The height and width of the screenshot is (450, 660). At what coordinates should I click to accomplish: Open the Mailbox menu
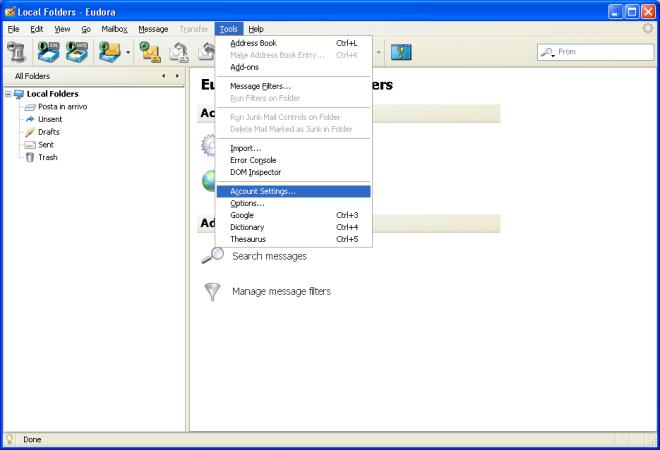coord(114,29)
